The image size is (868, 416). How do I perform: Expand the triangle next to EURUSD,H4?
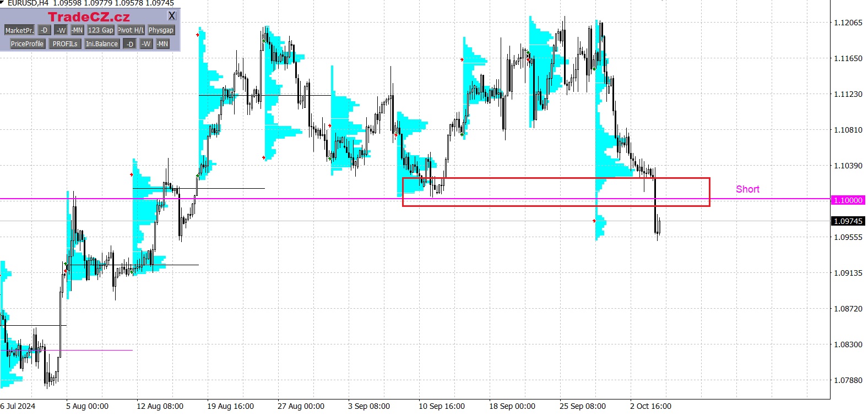3,3
